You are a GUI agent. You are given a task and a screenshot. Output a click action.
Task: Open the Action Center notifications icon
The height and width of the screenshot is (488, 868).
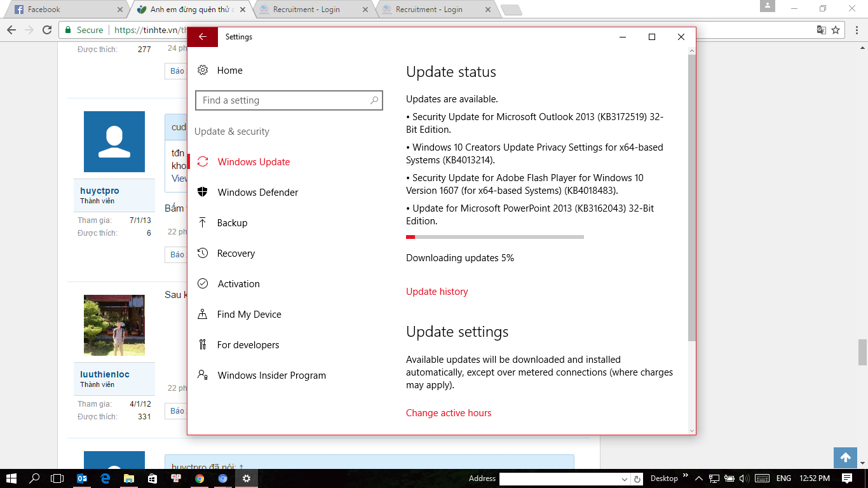pyautogui.click(x=847, y=478)
